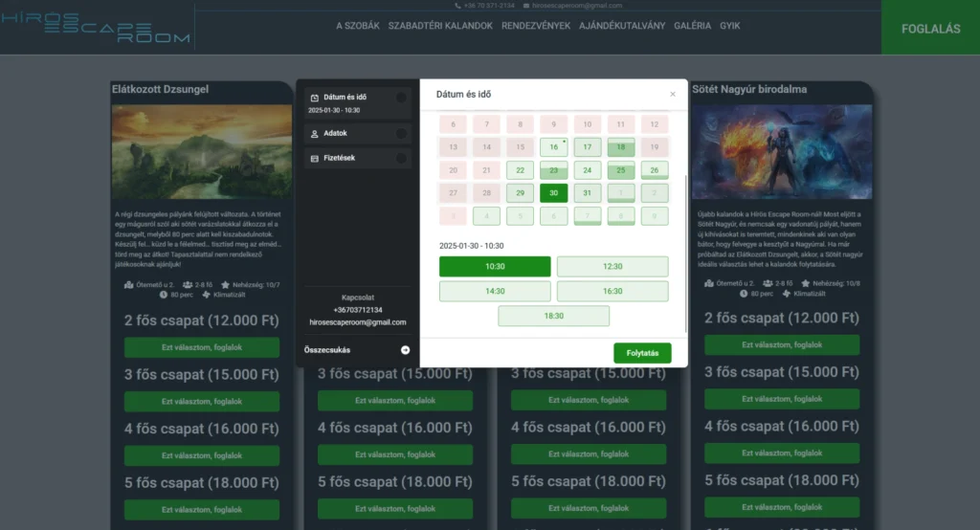Close the Dátum és idő dialog

[673, 95]
